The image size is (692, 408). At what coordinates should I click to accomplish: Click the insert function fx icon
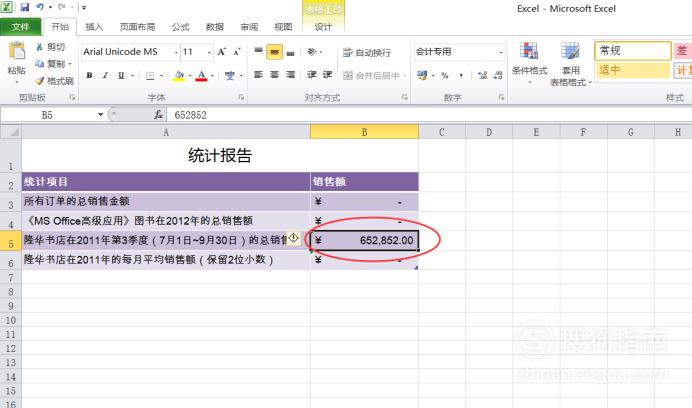click(x=158, y=115)
